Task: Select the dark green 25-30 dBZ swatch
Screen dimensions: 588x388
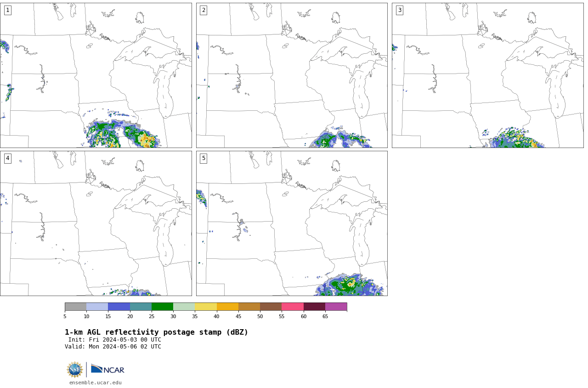Action: point(162,307)
